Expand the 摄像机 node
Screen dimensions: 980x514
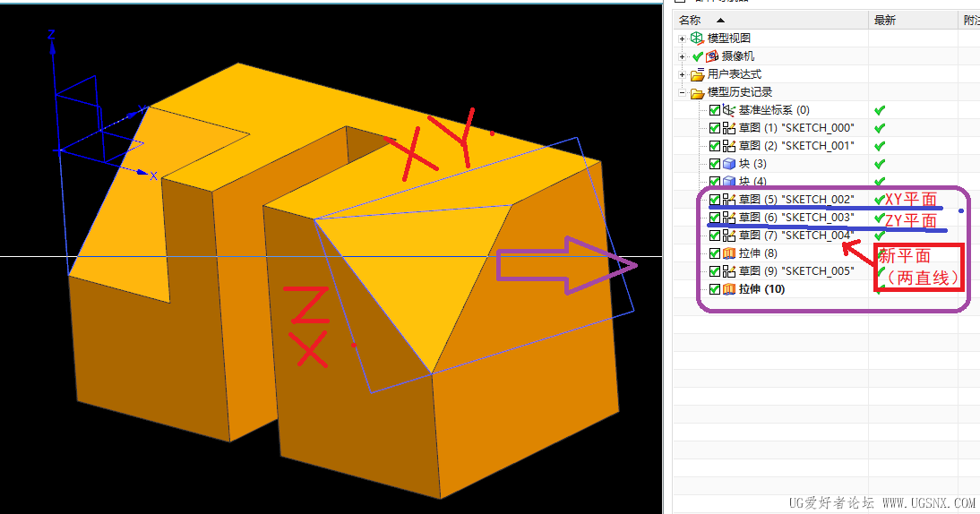682,56
